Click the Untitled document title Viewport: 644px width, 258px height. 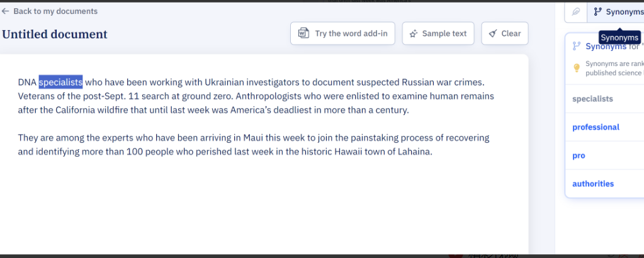(x=55, y=34)
